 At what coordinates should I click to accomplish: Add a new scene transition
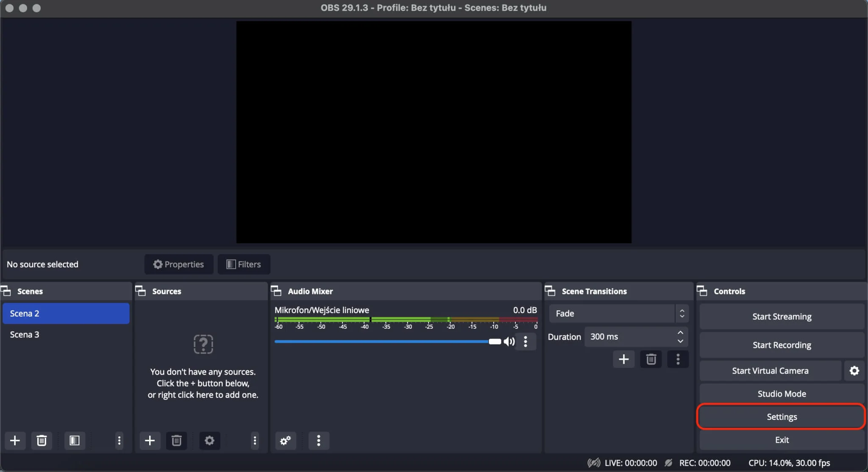pyautogui.click(x=623, y=359)
